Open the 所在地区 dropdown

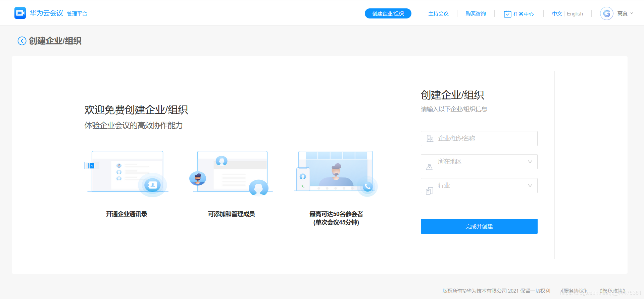point(479,162)
